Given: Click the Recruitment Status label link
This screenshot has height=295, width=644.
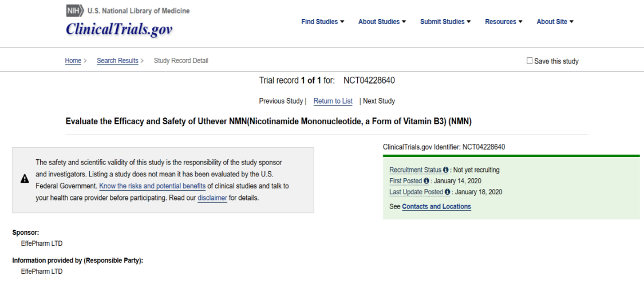Looking at the screenshot, I should point(415,170).
